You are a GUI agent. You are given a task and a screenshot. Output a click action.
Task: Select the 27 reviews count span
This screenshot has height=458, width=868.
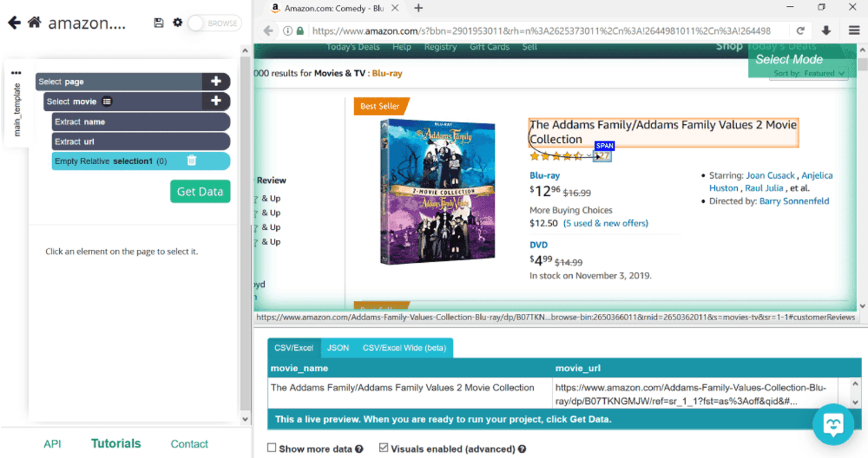[603, 157]
